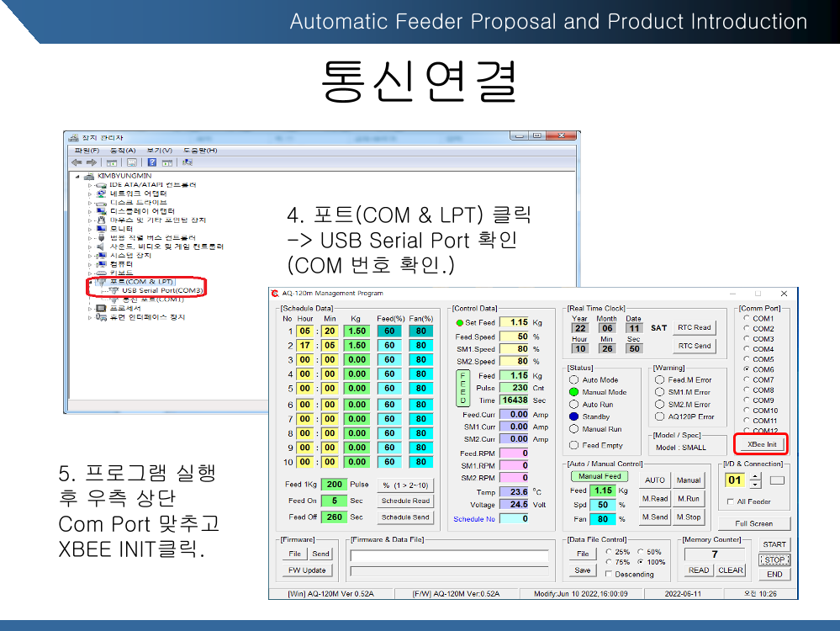Increase the feeder ID with up stepper
This screenshot has width=840, height=631.
(754, 475)
